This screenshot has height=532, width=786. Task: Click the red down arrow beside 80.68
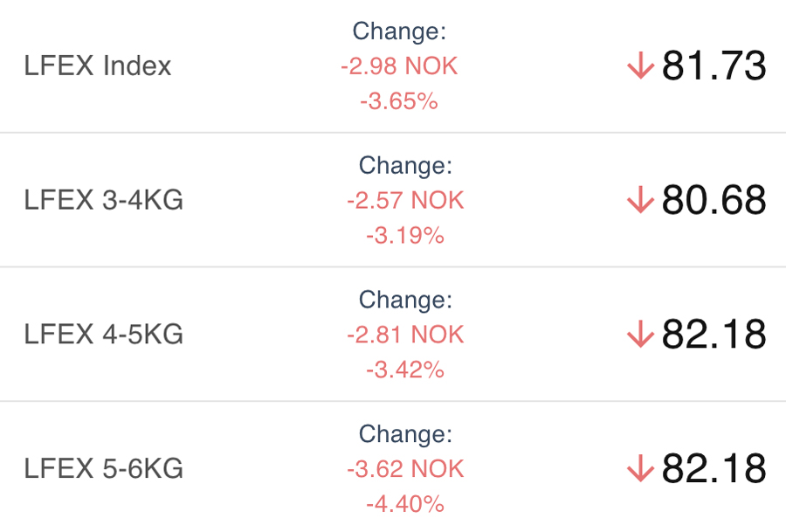640,201
